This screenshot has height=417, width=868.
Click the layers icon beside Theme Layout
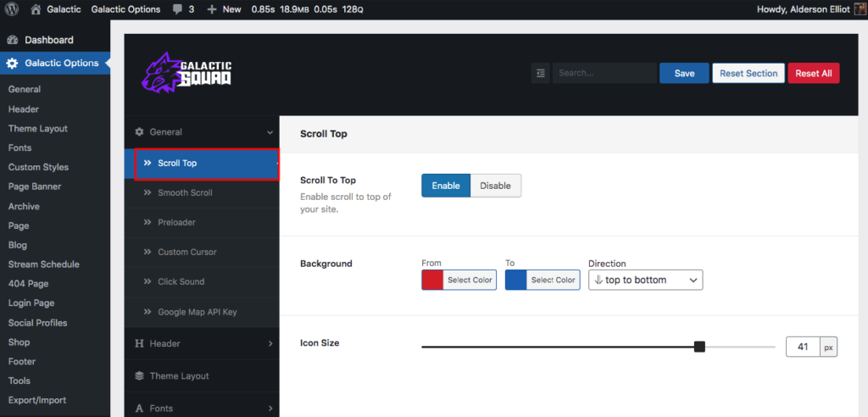click(140, 376)
